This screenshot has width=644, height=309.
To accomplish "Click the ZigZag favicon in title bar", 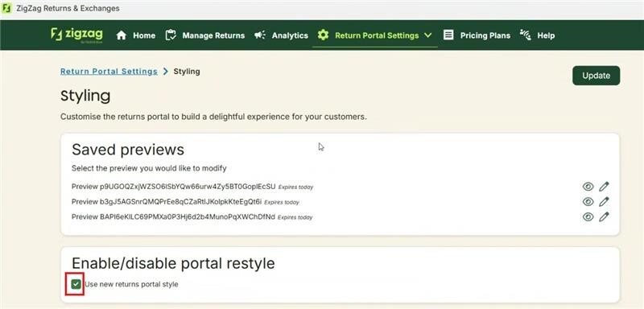I will (x=6, y=8).
